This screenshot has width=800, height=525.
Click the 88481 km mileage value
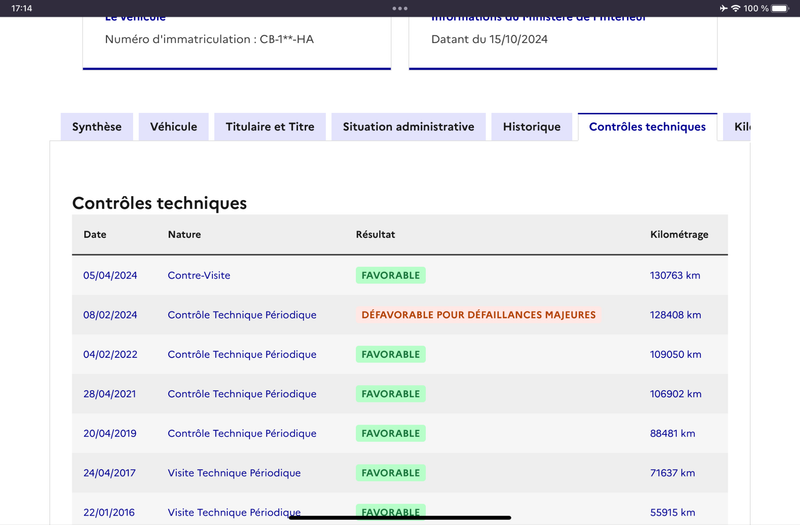(672, 433)
